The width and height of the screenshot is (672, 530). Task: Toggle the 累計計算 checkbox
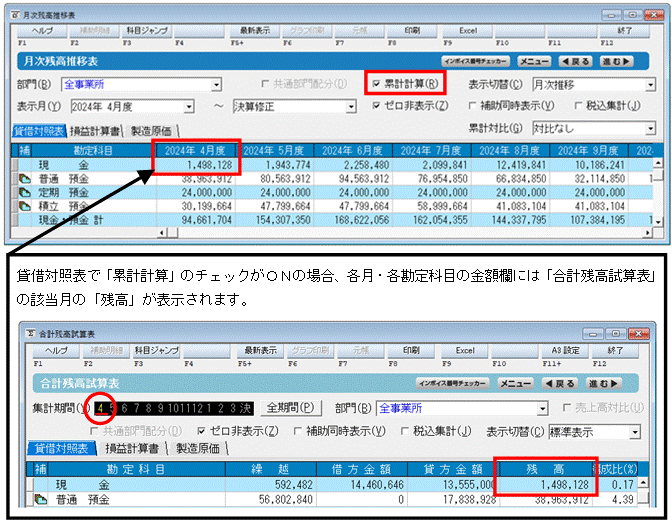[376, 84]
